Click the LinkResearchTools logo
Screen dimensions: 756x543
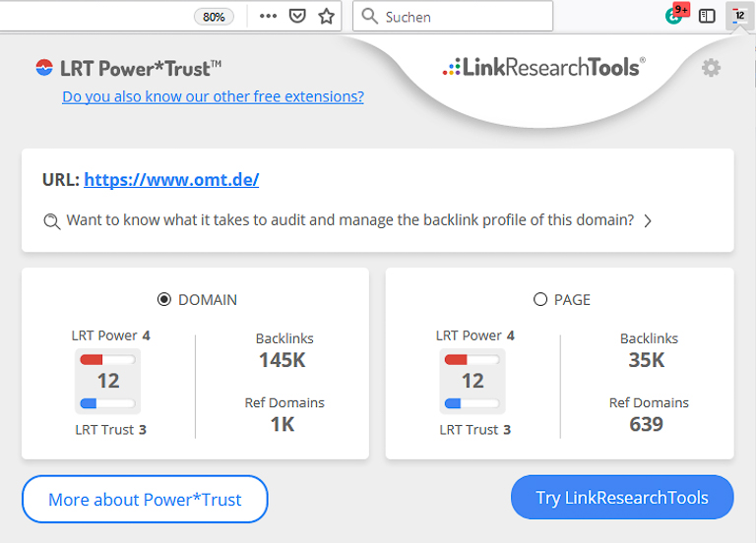543,67
